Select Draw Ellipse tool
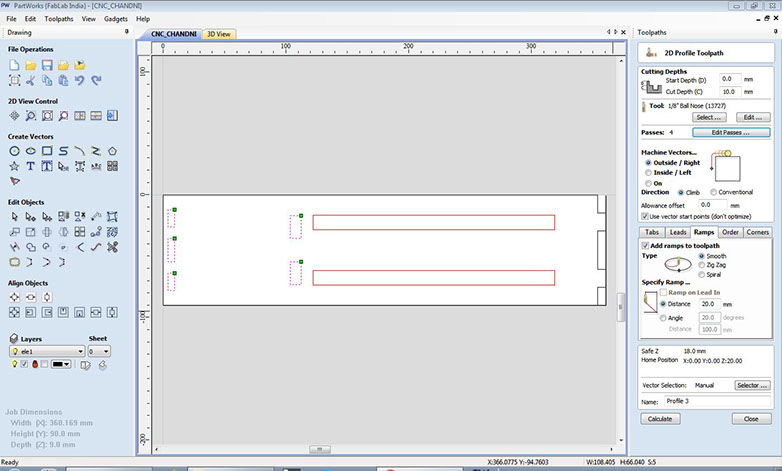The height and width of the screenshot is (471, 782). pos(30,151)
